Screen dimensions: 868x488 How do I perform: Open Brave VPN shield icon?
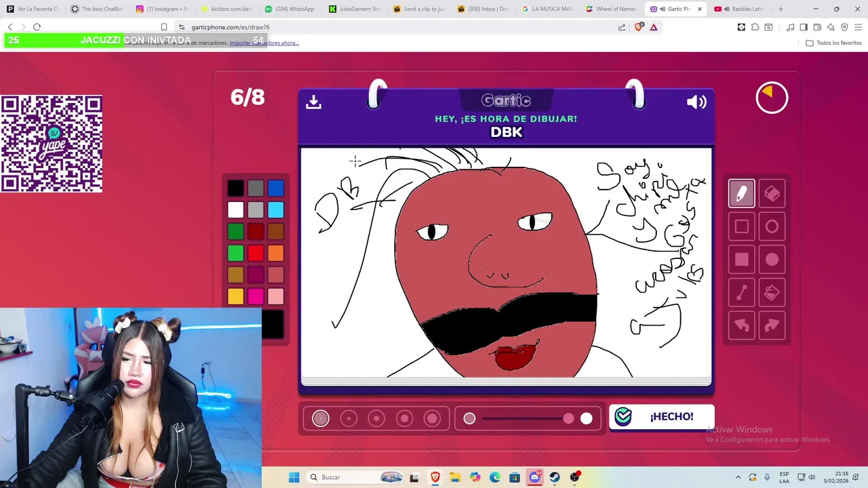click(844, 27)
